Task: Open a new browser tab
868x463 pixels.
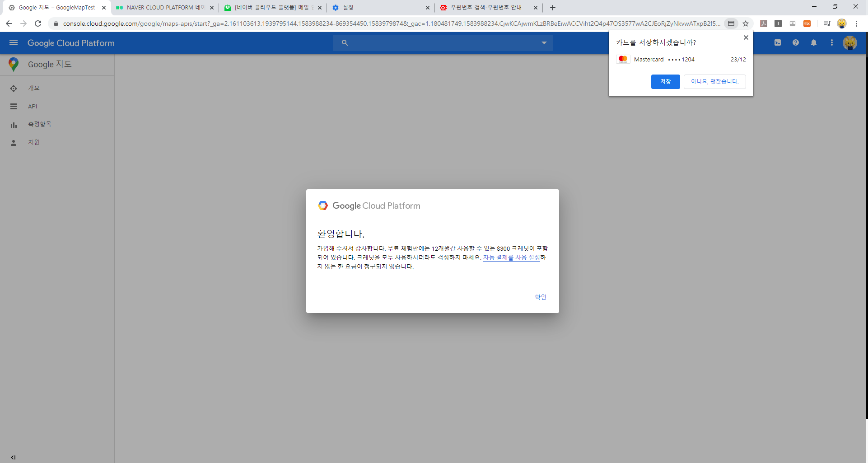Action: (x=553, y=8)
